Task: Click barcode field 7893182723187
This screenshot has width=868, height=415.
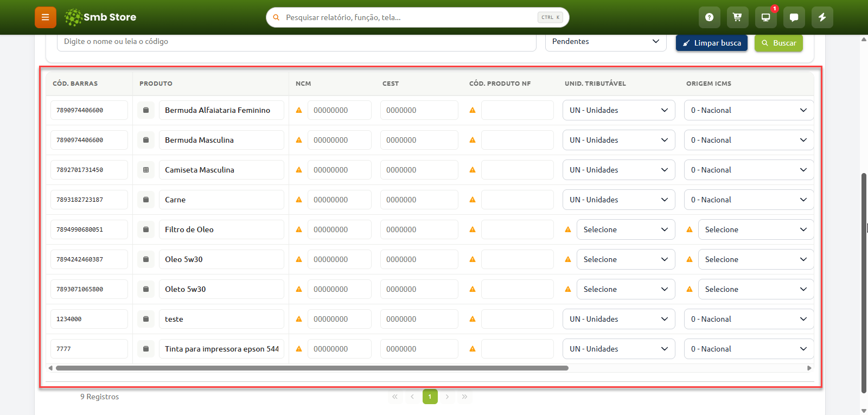Action: click(x=89, y=200)
